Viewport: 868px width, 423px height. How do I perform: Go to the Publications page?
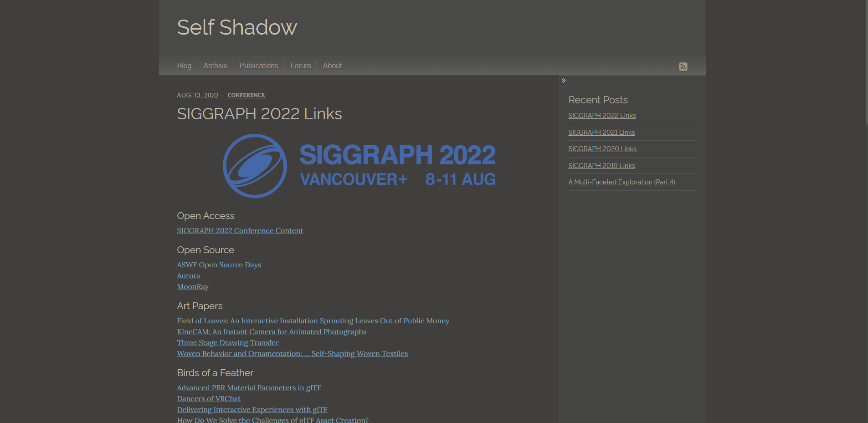click(x=258, y=66)
